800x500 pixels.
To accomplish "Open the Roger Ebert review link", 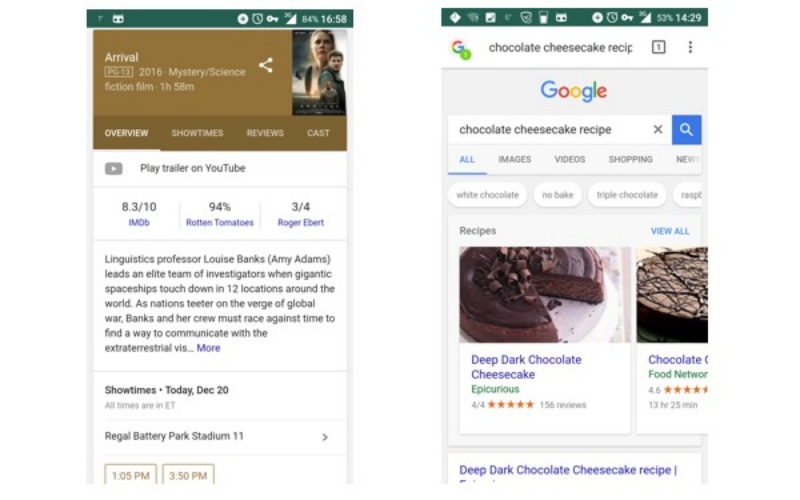I will coord(301,222).
